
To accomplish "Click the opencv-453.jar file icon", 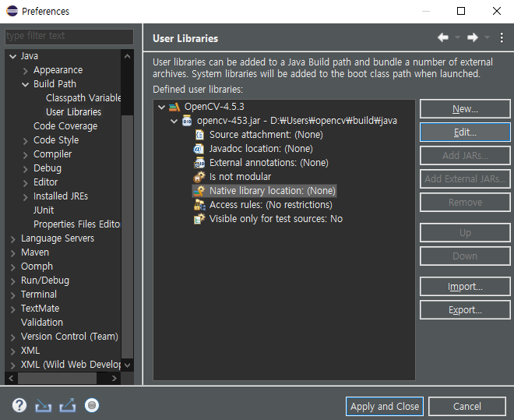I will click(x=187, y=121).
